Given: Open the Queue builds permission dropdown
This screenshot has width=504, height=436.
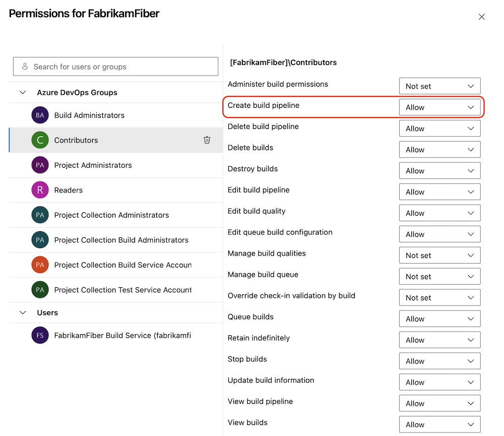Looking at the screenshot, I should pos(439,319).
